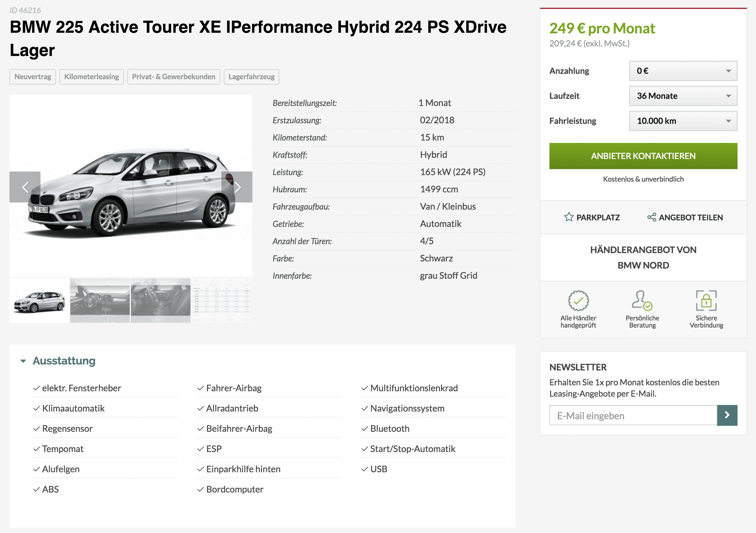Image resolution: width=756 pixels, height=533 pixels.
Task: Click the elektr. Fensterheber equipment entry
Action: (x=81, y=388)
